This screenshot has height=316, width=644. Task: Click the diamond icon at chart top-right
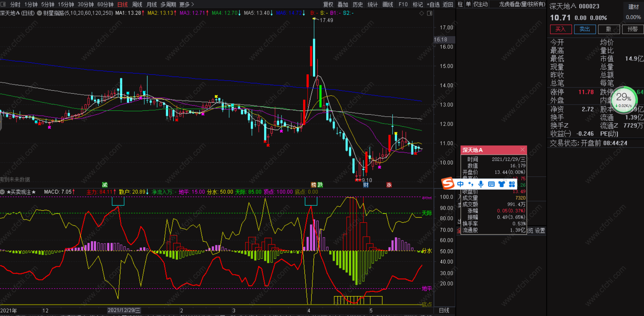[422, 13]
